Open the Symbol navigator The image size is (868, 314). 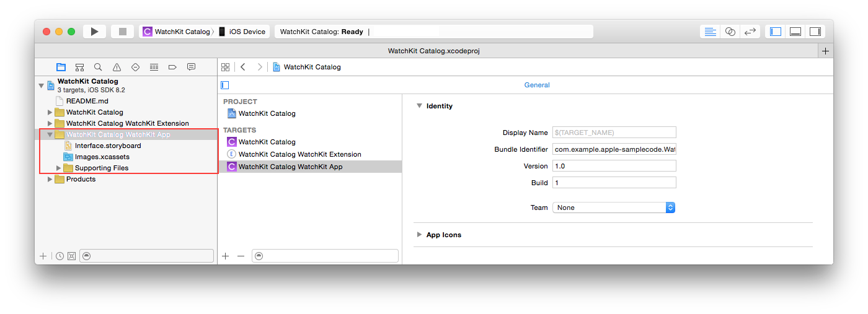[79, 67]
